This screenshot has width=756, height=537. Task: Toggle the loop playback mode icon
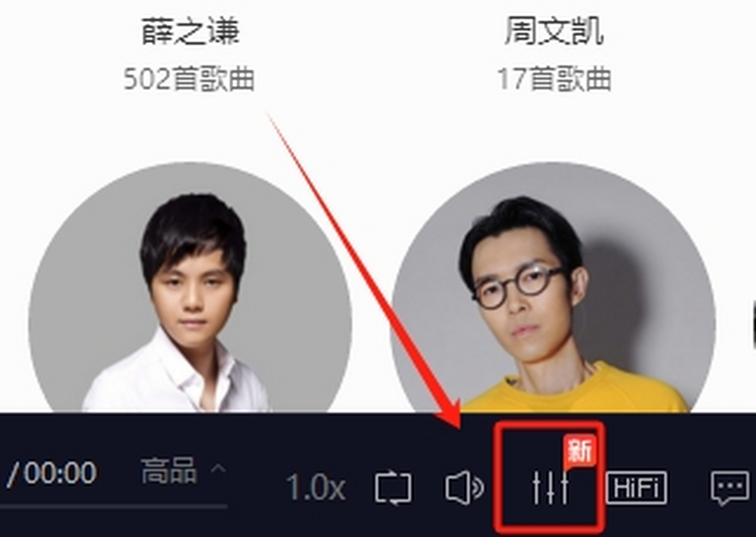coord(393,488)
